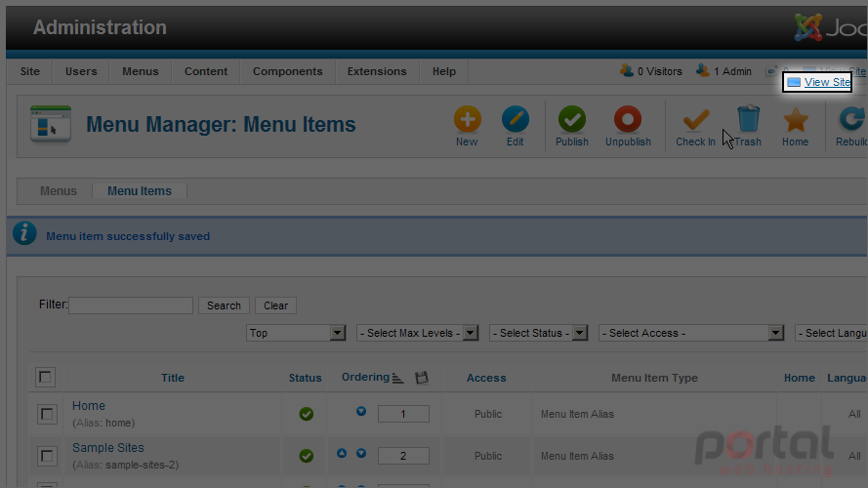The width and height of the screenshot is (868, 488).
Task: Move Sample Sites item up
Action: pyautogui.click(x=342, y=453)
